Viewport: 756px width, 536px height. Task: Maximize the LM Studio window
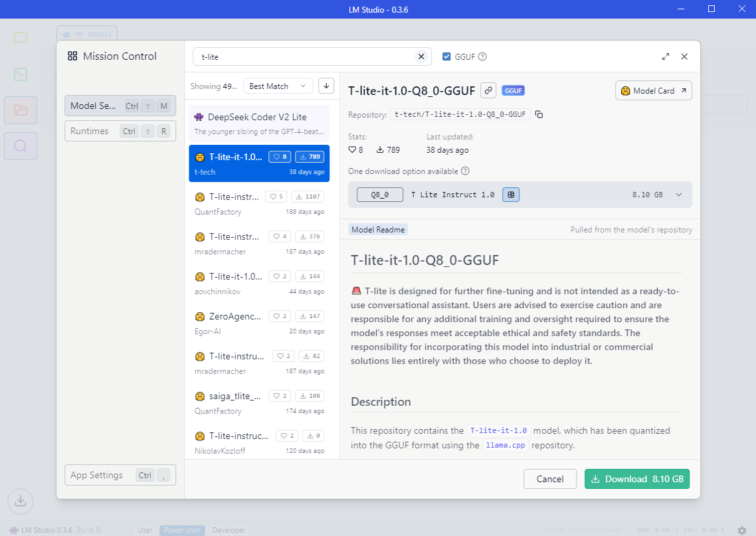click(x=711, y=9)
